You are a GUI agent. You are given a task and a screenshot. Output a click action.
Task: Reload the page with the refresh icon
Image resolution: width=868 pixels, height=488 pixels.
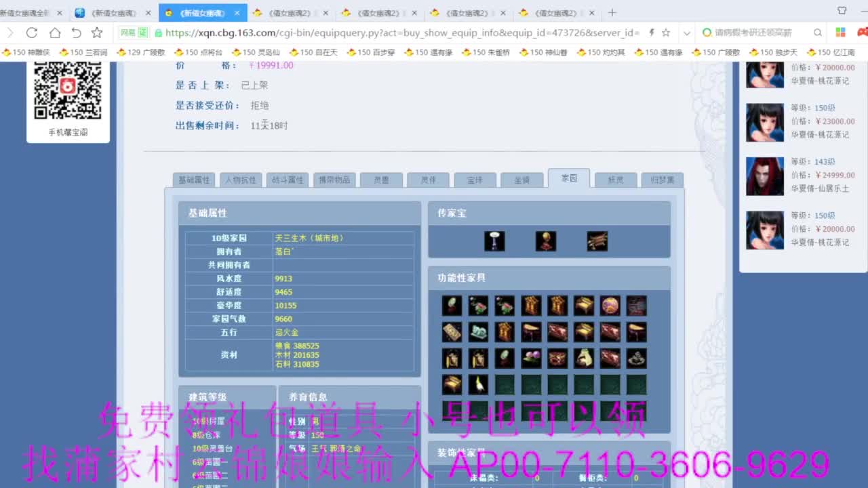[32, 32]
